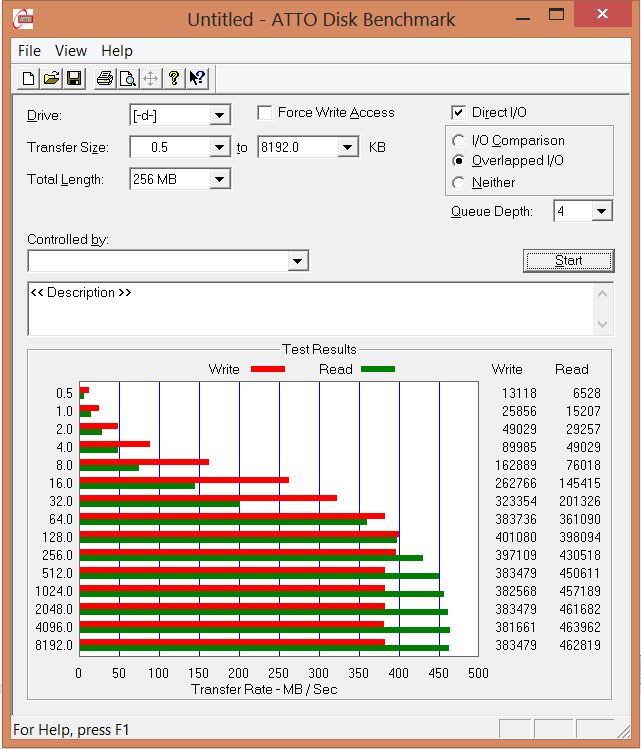This screenshot has height=749, width=641.
Task: Enable Force Write Access checkbox
Action: [x=265, y=113]
